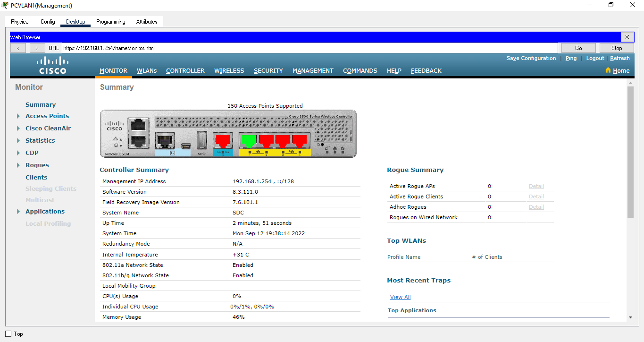Open the Programming tab
This screenshot has width=644, height=342.
click(111, 22)
